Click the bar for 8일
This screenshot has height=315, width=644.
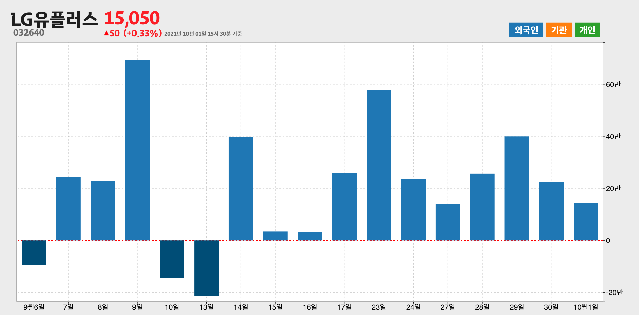point(103,211)
